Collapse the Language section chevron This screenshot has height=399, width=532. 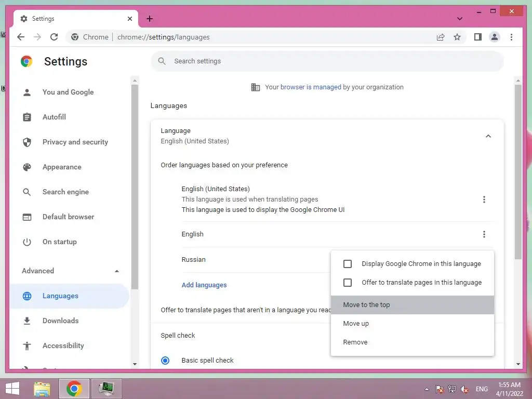(488, 136)
